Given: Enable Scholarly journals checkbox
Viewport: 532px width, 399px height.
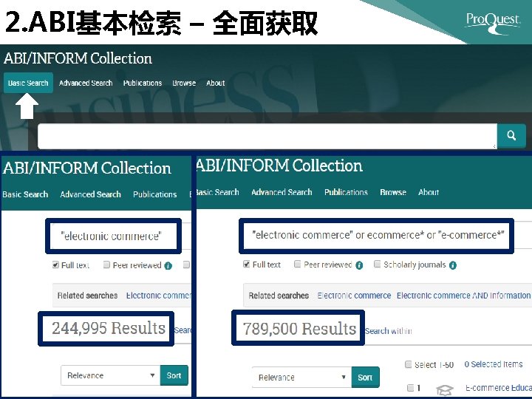Looking at the screenshot, I should pyautogui.click(x=377, y=264).
